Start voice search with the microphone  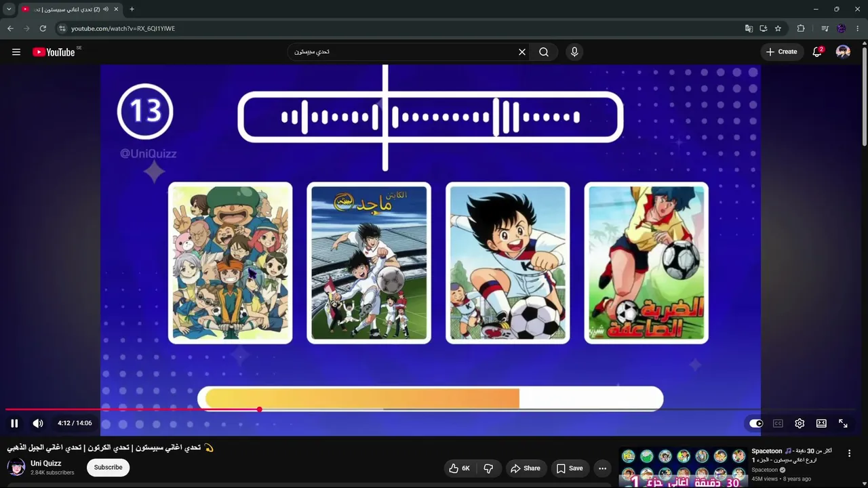[574, 52]
